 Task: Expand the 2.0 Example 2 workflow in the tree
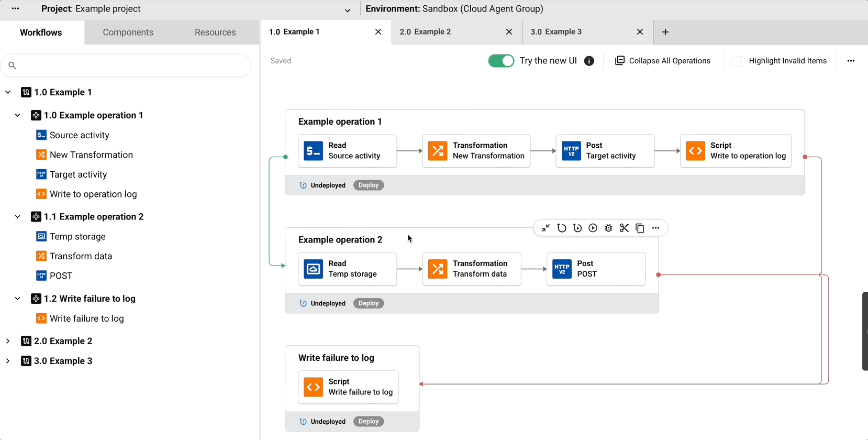pos(8,341)
